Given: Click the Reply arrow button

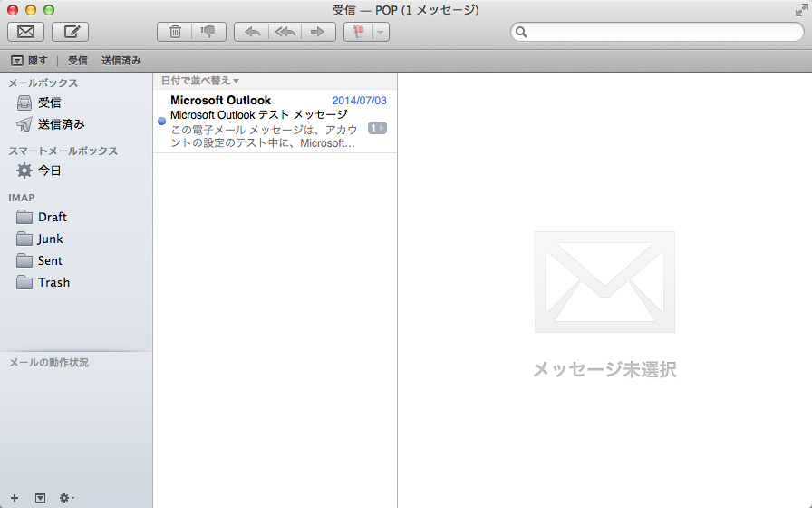Looking at the screenshot, I should (x=251, y=32).
